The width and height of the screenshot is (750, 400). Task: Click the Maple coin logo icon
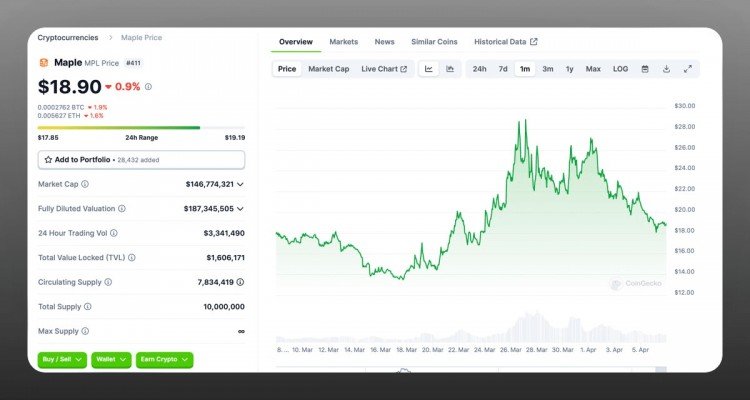[44, 63]
